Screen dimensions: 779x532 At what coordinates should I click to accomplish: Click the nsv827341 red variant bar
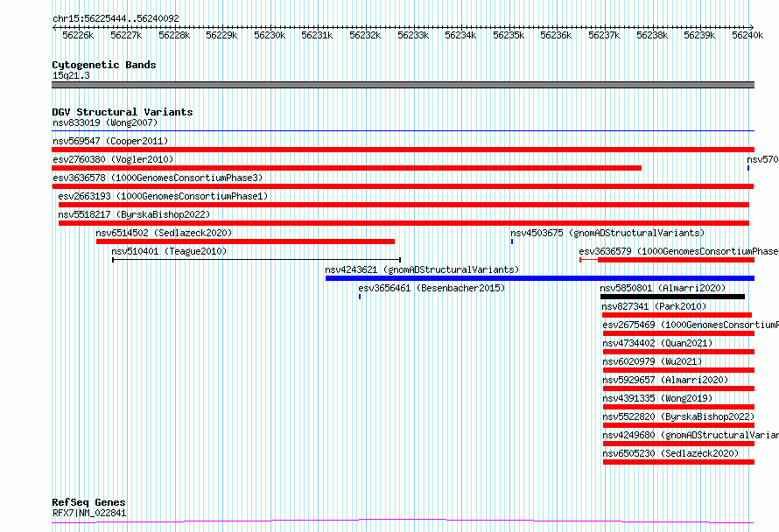[677, 315]
